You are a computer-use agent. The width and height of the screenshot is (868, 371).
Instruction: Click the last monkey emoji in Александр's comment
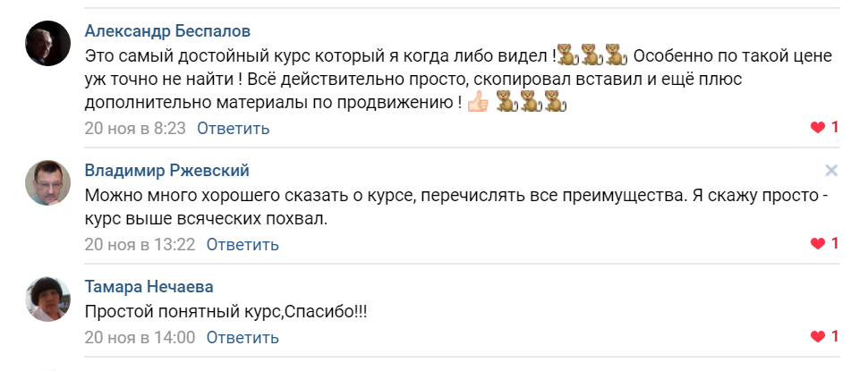[x=555, y=102]
